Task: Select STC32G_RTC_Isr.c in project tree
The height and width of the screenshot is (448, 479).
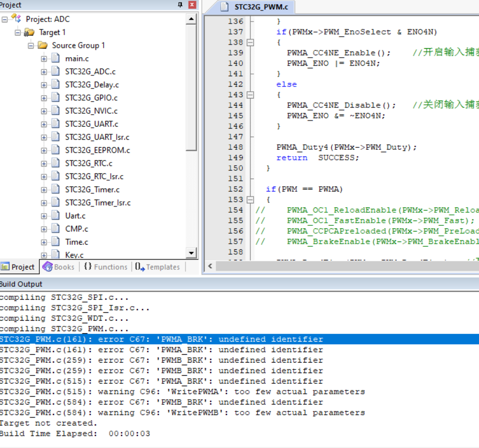Action: (x=94, y=177)
